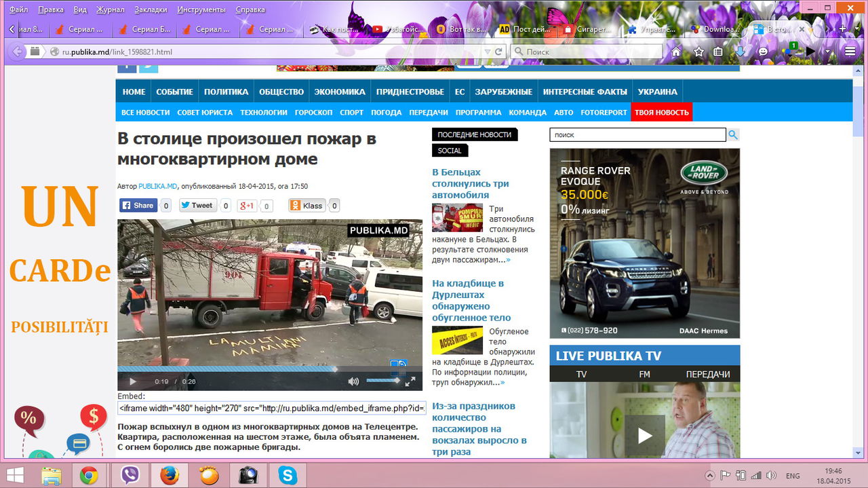868x488 pixels.
Task: Share the article on Facebook
Action: click(138, 205)
